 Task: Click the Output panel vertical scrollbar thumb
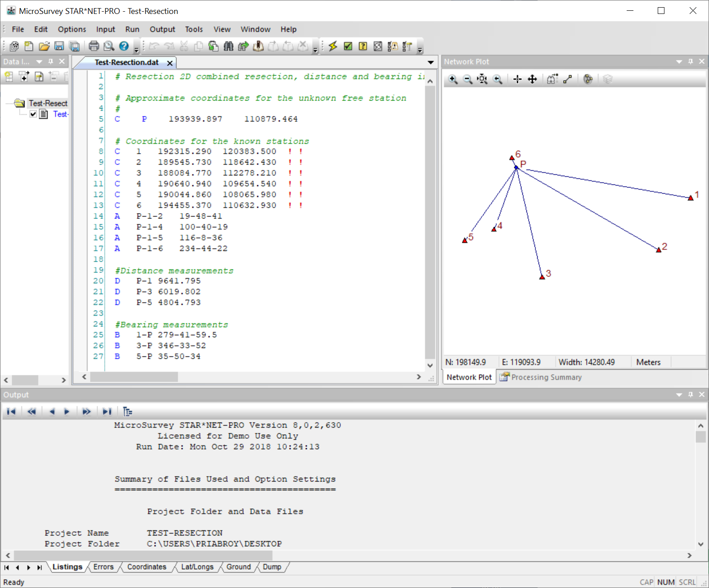[700, 437]
